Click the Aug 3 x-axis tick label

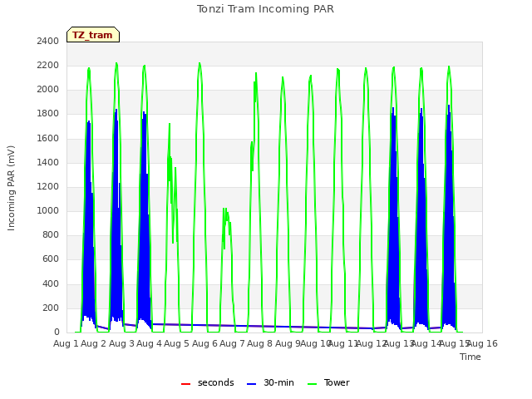121,343
